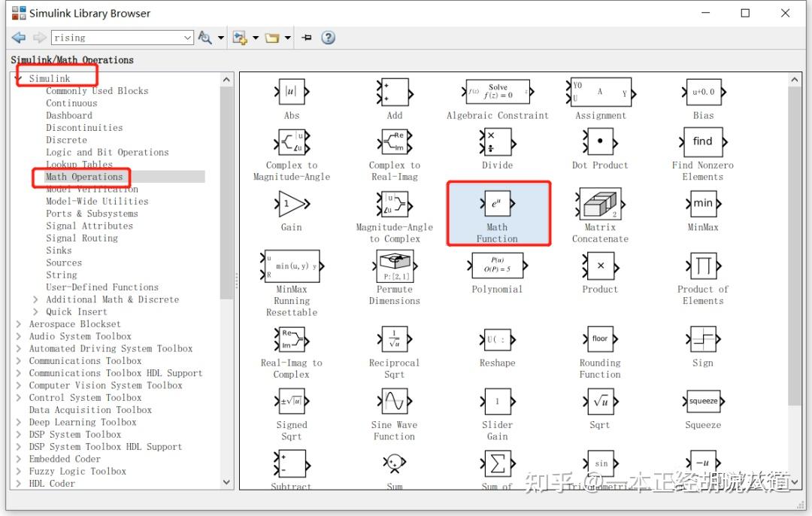Click the binoculars search icon
Viewport: 812px width, 516px height.
click(x=205, y=38)
